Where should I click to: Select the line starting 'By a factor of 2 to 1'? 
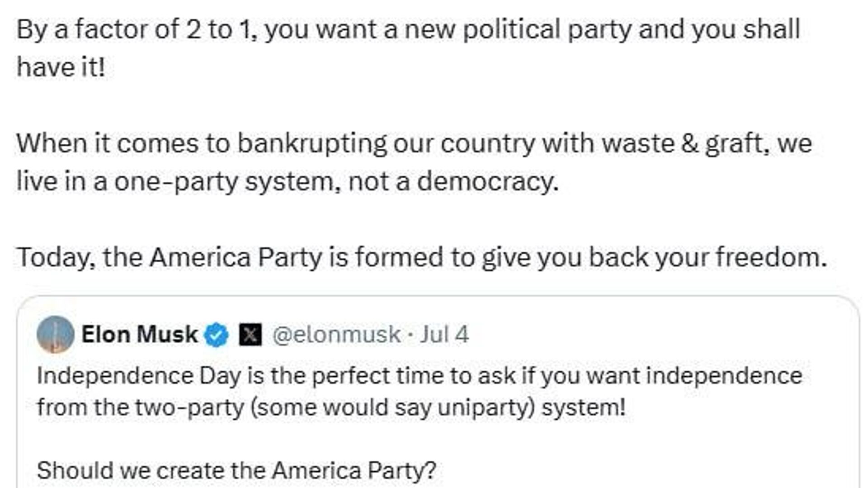[x=409, y=29]
